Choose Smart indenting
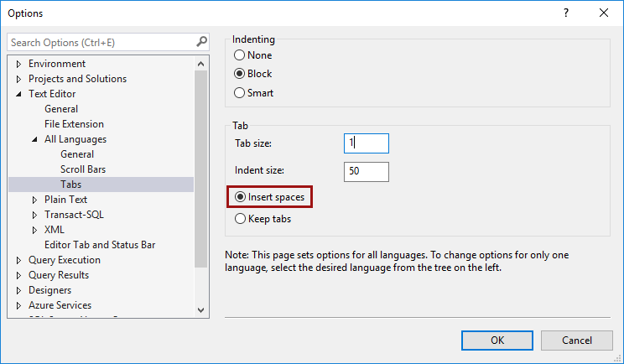Screen dimensions: 624x364 (x=241, y=92)
